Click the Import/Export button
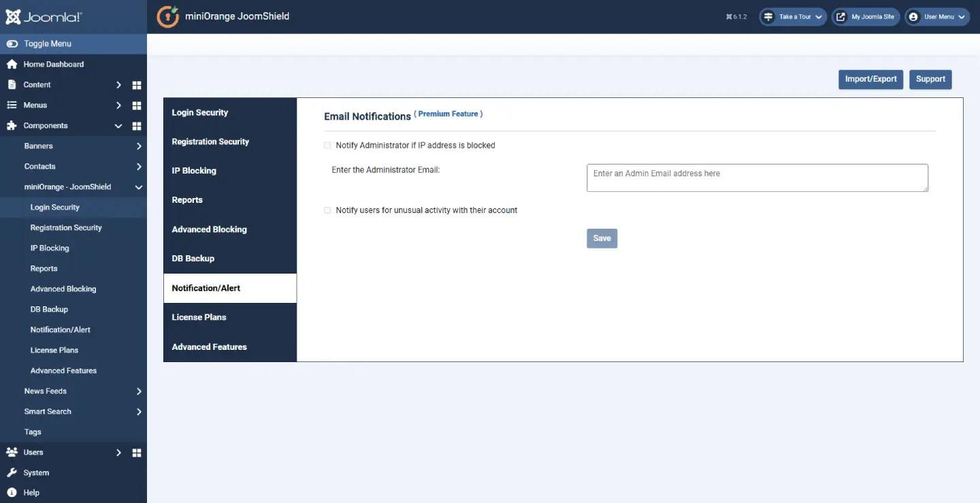The width and height of the screenshot is (980, 503). (870, 79)
